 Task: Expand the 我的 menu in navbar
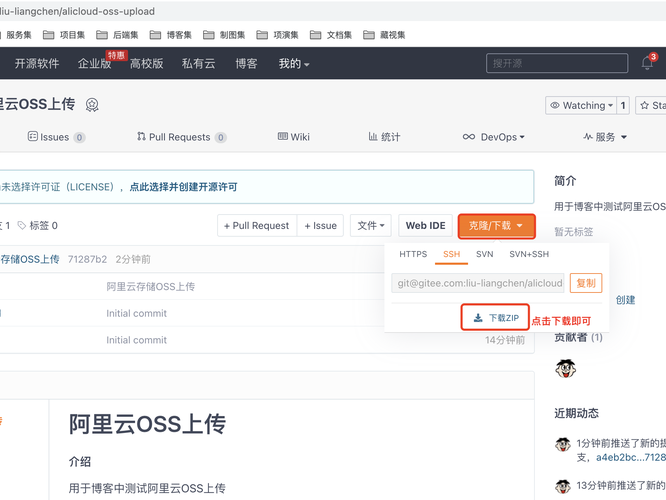(294, 64)
